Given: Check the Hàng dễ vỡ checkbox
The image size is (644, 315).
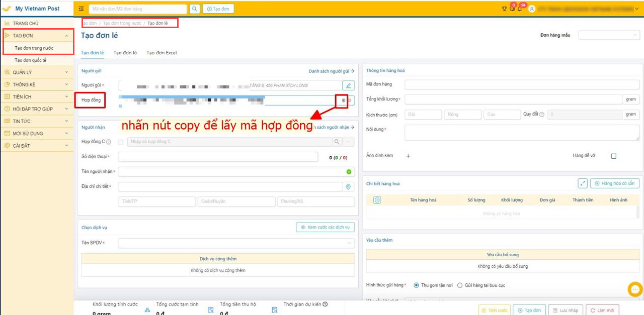Looking at the screenshot, I should pyautogui.click(x=613, y=156).
